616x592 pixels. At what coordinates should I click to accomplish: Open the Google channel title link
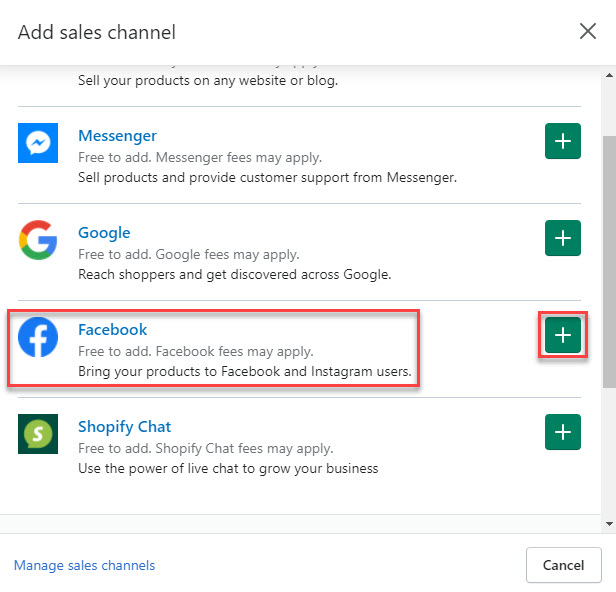[104, 233]
